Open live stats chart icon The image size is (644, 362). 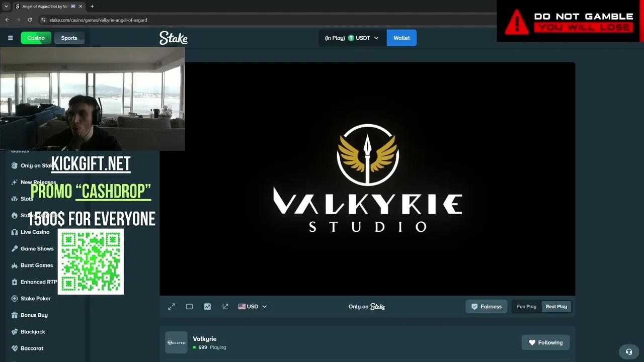pyautogui.click(x=207, y=306)
